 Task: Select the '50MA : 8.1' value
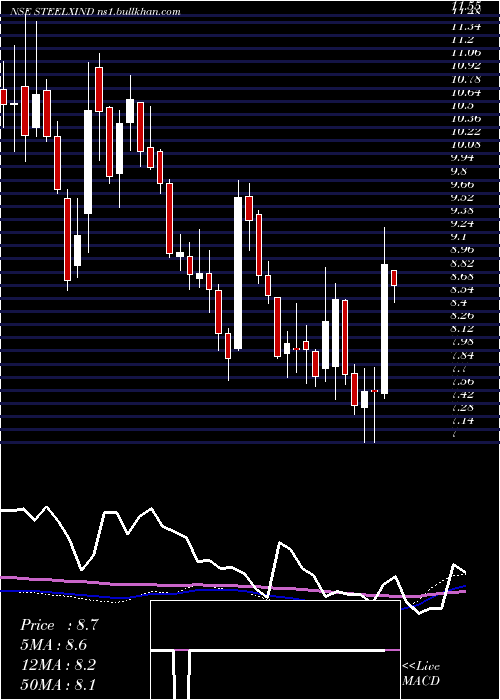(58, 684)
